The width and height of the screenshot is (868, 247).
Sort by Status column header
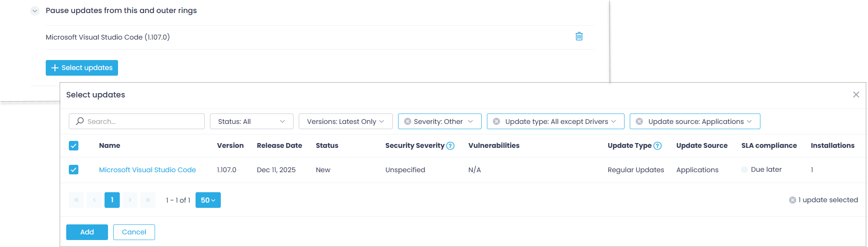tap(327, 146)
